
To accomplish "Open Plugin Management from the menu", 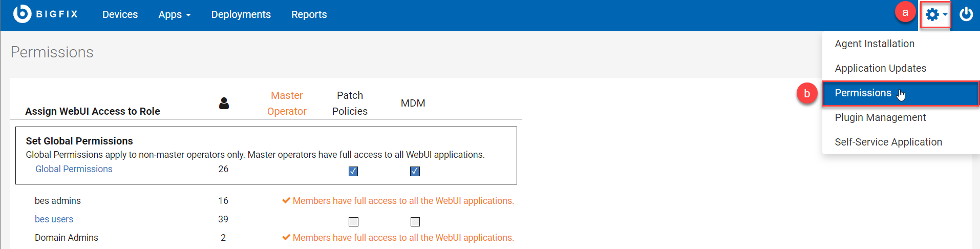I will point(880,118).
